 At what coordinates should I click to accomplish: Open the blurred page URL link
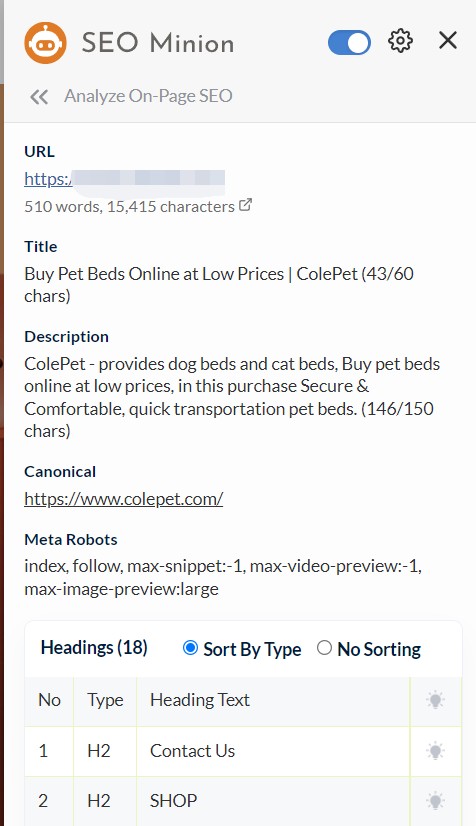coord(124,179)
